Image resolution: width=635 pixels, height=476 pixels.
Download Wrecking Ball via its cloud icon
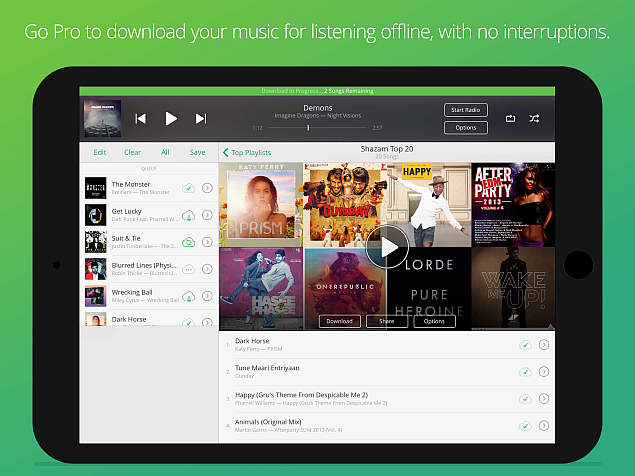(x=188, y=296)
